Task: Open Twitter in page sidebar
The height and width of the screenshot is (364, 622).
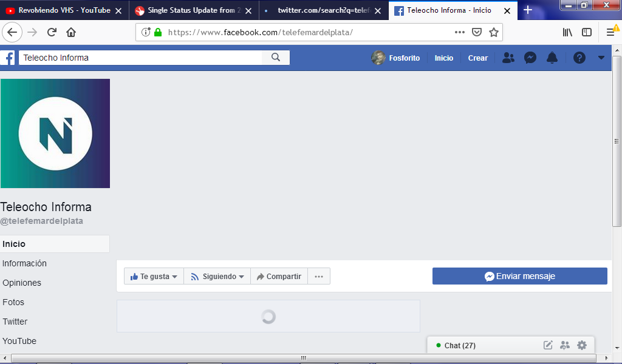Action: [x=15, y=322]
